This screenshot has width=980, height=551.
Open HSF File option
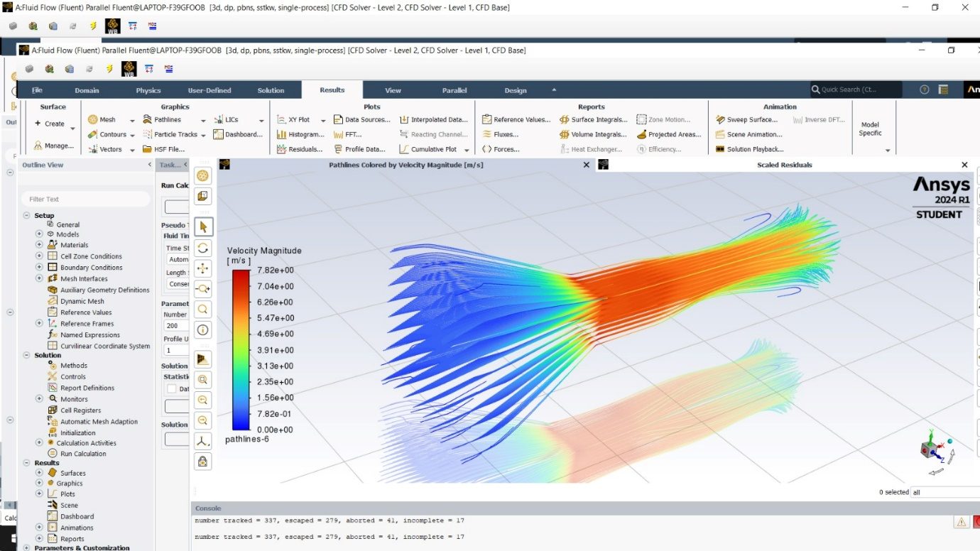(x=163, y=149)
